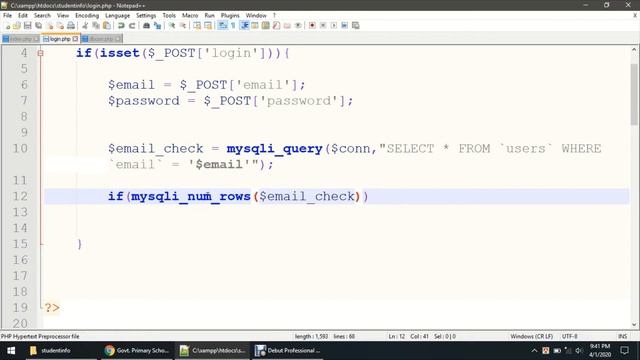Screen dimensions: 640x360
Task: Open the Windows Start menu
Action: click(x=11, y=350)
